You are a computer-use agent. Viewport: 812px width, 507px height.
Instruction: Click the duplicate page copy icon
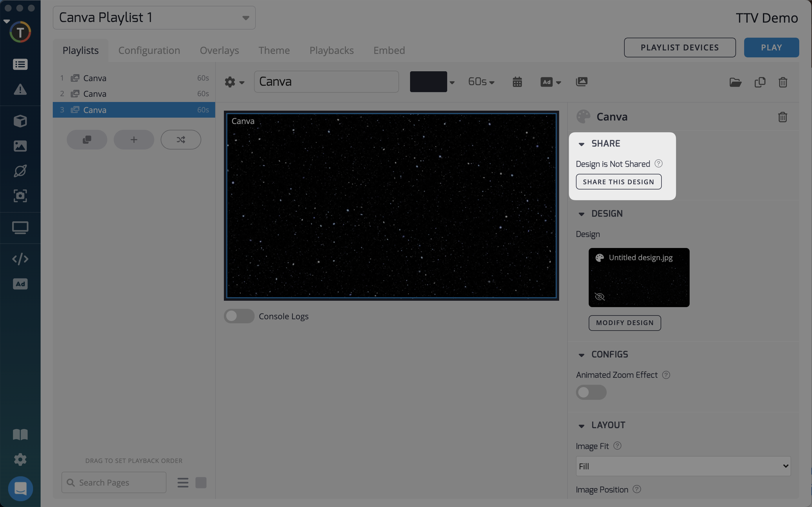(760, 82)
